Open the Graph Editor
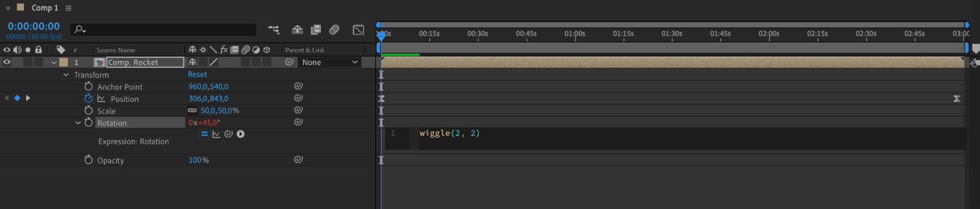This screenshot has width=980, height=209. [x=358, y=30]
